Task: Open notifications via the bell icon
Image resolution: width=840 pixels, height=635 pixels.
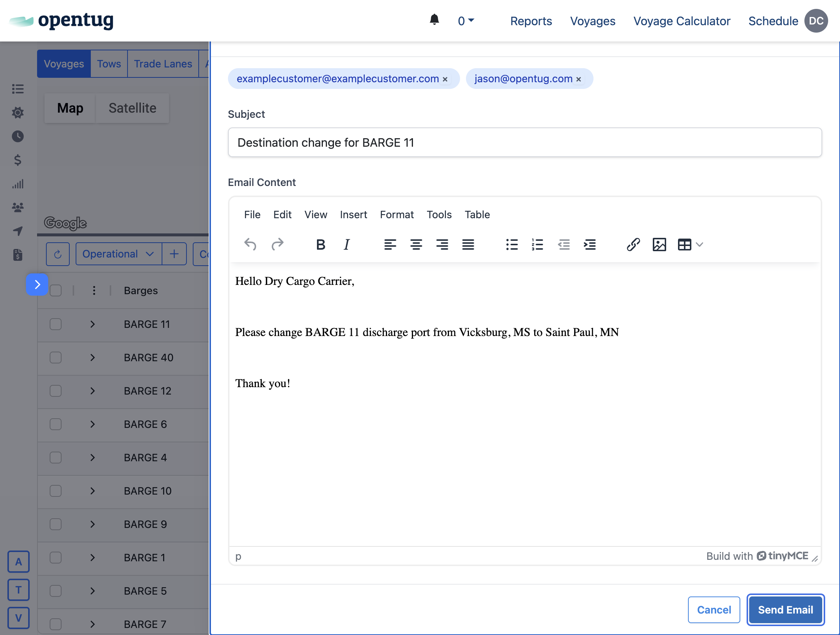Action: 434,20
